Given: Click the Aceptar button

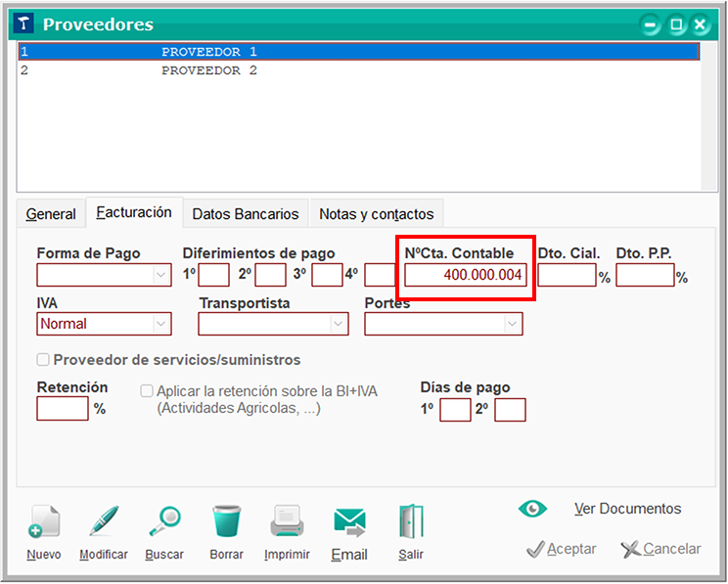Looking at the screenshot, I should pos(562,549).
